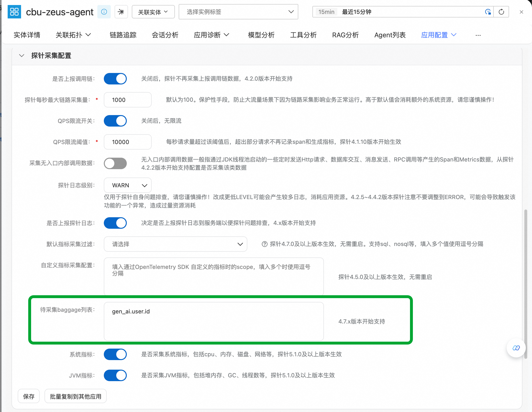Toggle the JVM指标 switch
This screenshot has width=532, height=412.
pyautogui.click(x=115, y=375)
